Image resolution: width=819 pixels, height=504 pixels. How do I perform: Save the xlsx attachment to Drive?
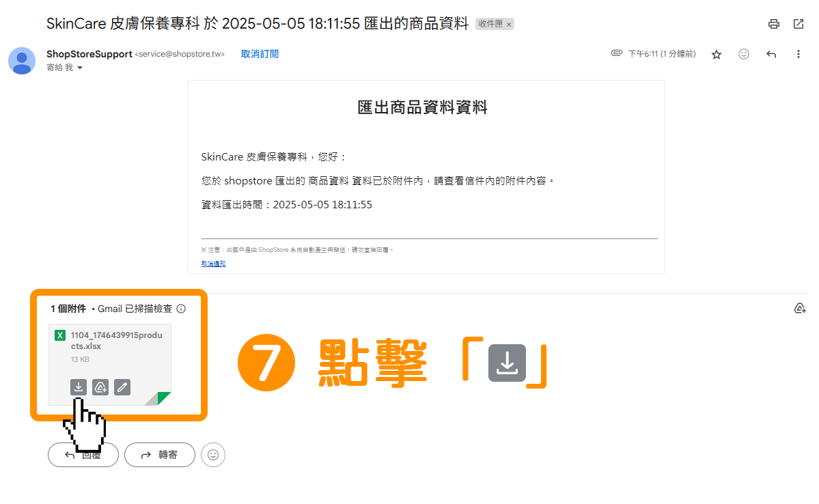point(100,387)
